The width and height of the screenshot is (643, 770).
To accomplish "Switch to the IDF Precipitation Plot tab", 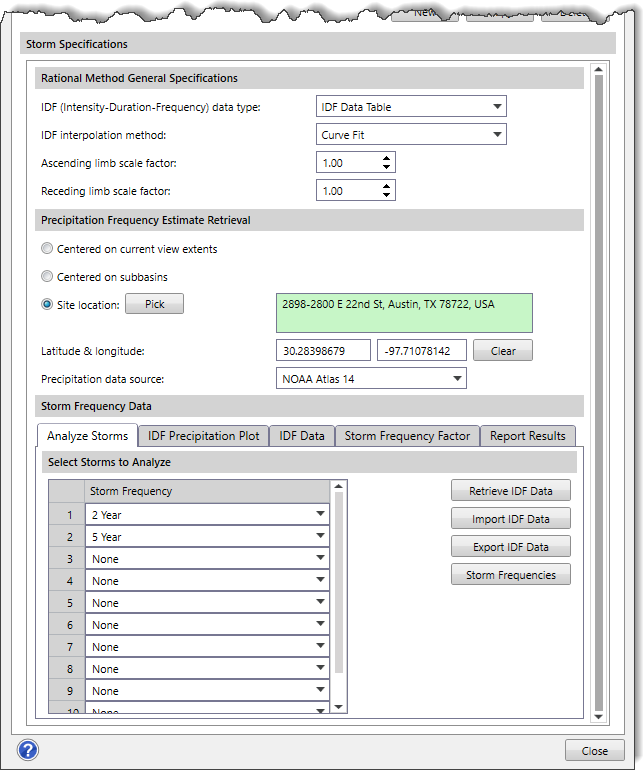I will pos(203,436).
